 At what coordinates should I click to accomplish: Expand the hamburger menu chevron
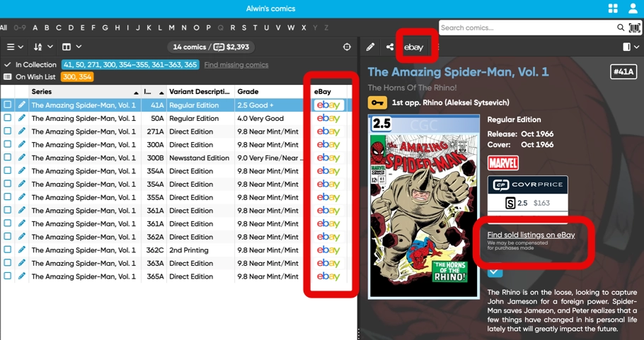21,47
